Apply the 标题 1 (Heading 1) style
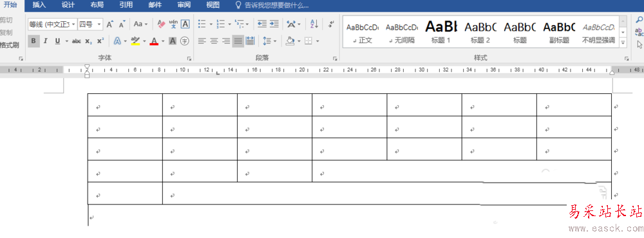The image size is (644, 238). [441, 32]
